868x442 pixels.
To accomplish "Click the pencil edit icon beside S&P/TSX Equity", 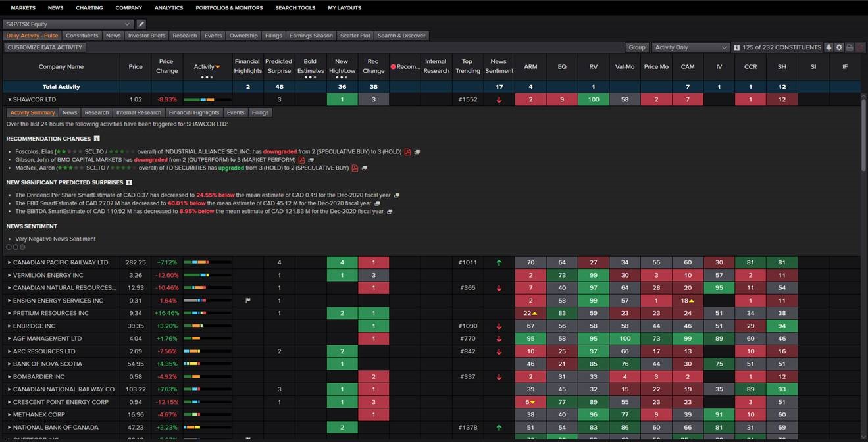I will [x=141, y=22].
